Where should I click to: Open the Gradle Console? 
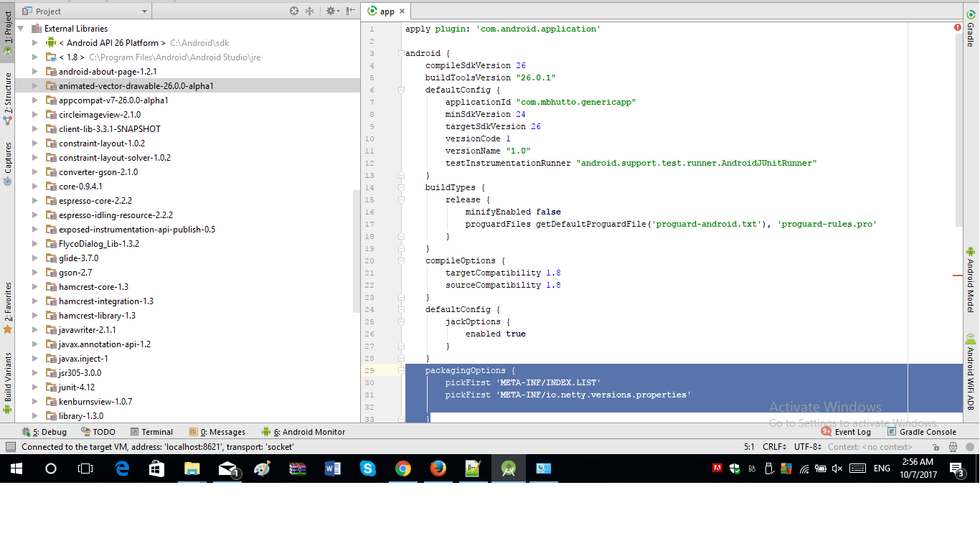click(x=927, y=431)
